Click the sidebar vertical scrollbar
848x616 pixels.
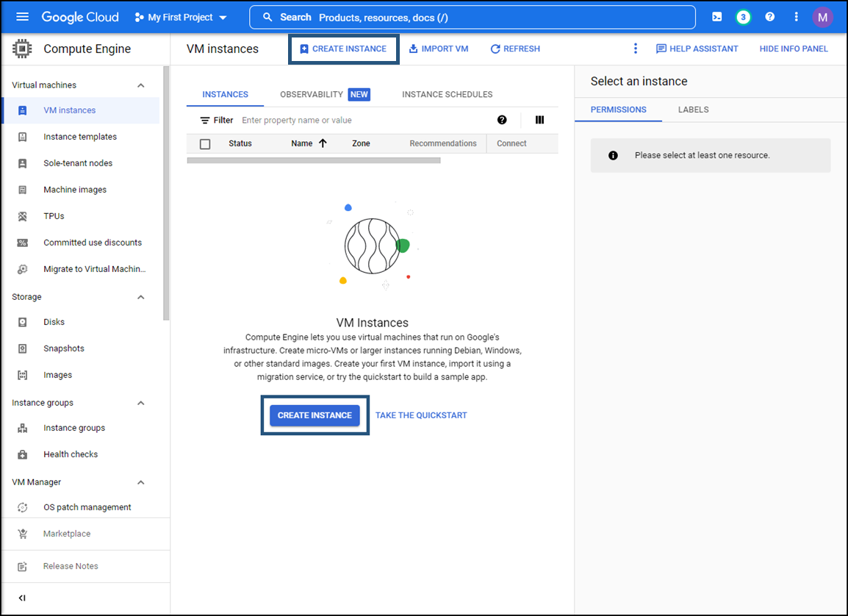167,193
